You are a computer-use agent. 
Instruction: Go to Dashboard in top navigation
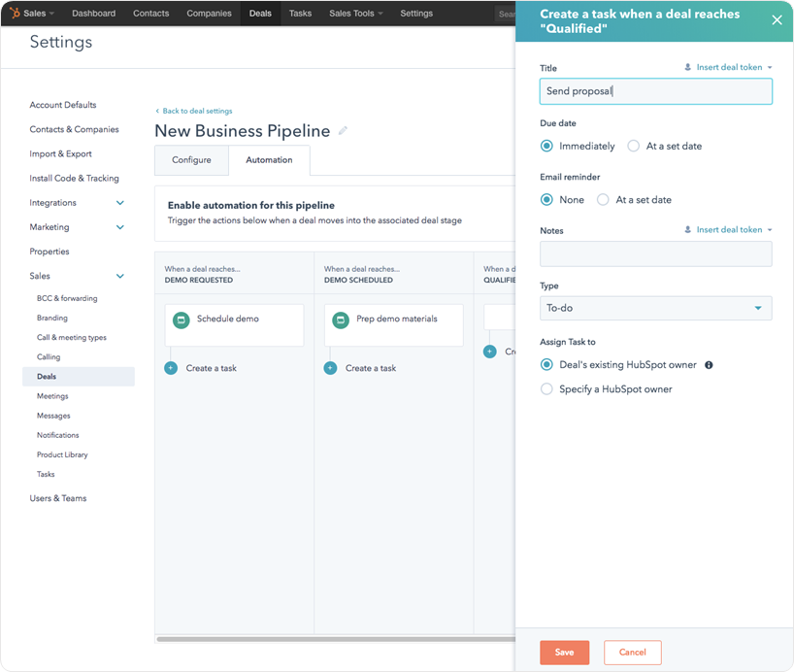click(x=94, y=14)
